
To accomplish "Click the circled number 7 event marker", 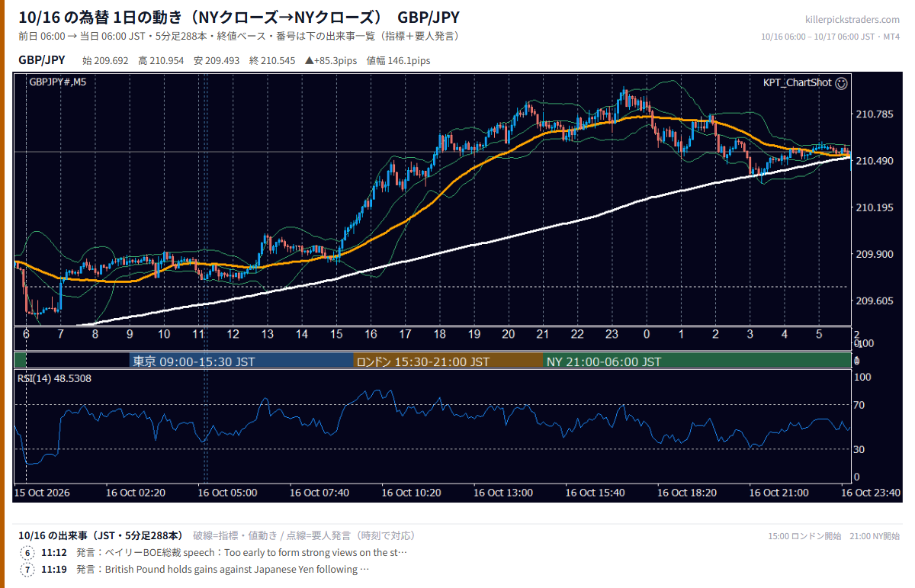I will click(27, 570).
